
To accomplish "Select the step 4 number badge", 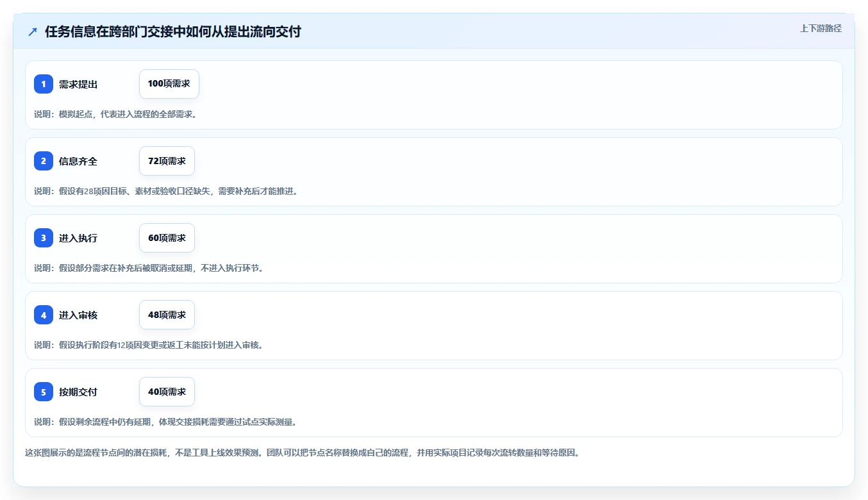I will (x=44, y=315).
